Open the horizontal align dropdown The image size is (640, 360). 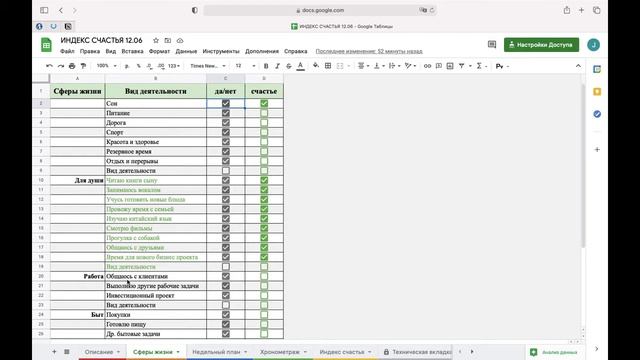pos(363,66)
